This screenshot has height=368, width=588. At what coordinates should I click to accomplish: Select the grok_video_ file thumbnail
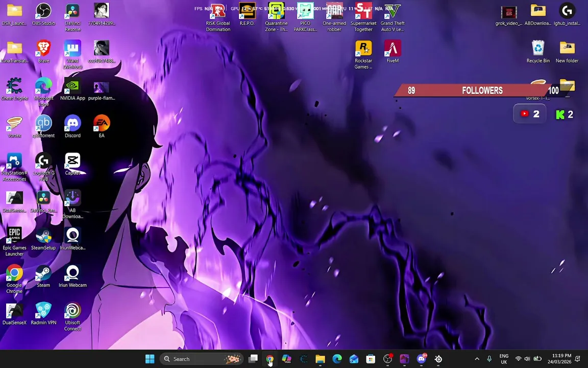coord(509,14)
